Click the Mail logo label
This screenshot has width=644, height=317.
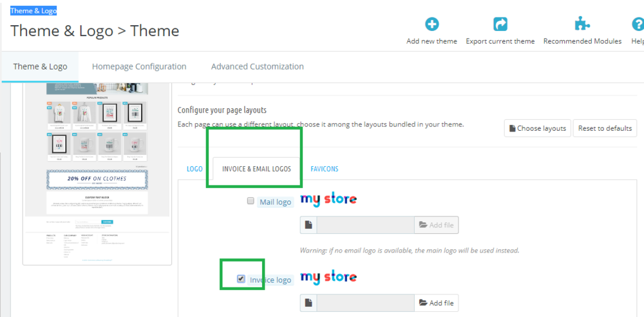tap(276, 202)
